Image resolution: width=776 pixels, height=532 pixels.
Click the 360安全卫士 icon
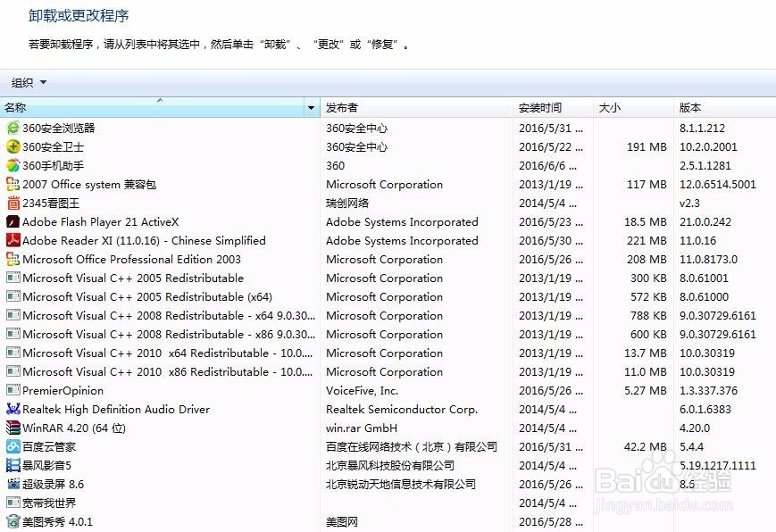click(13, 146)
